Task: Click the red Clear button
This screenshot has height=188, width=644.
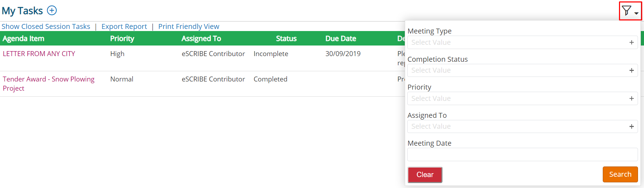Action: [425, 175]
